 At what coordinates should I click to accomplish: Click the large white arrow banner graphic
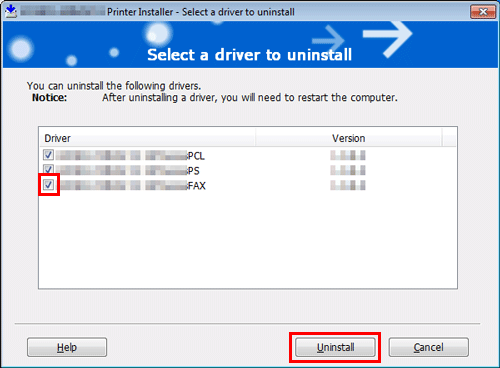point(388,39)
